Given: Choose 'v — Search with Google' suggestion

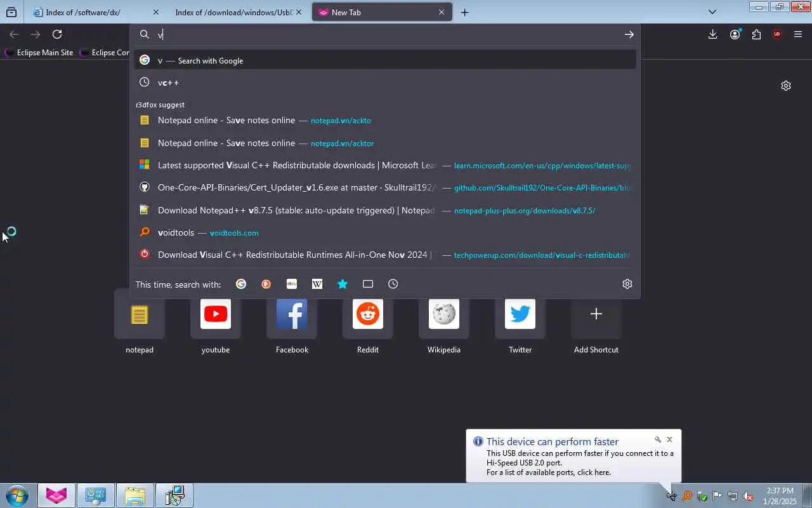Looking at the screenshot, I should point(385,60).
